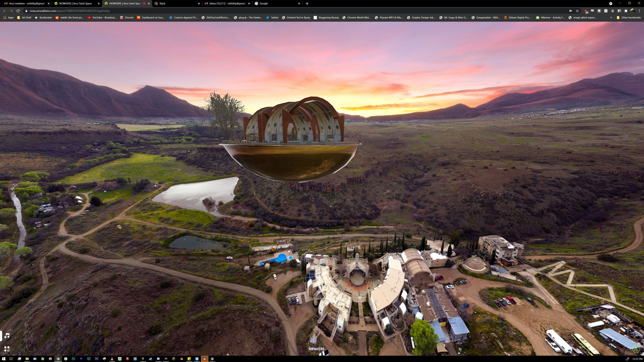Click the NOWHERE logo at the bottom
This screenshot has height=362, width=644.
tap(316, 349)
